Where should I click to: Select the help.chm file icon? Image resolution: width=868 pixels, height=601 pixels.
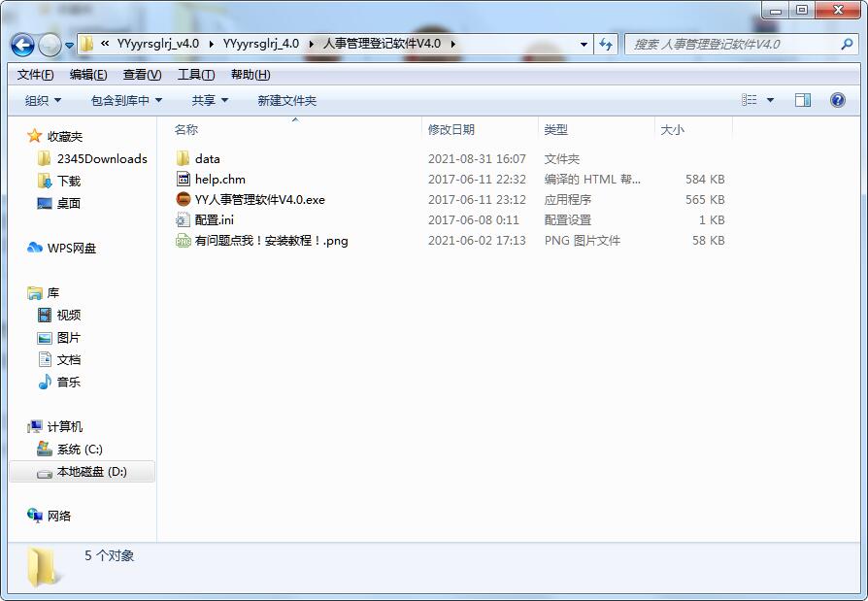click(184, 179)
